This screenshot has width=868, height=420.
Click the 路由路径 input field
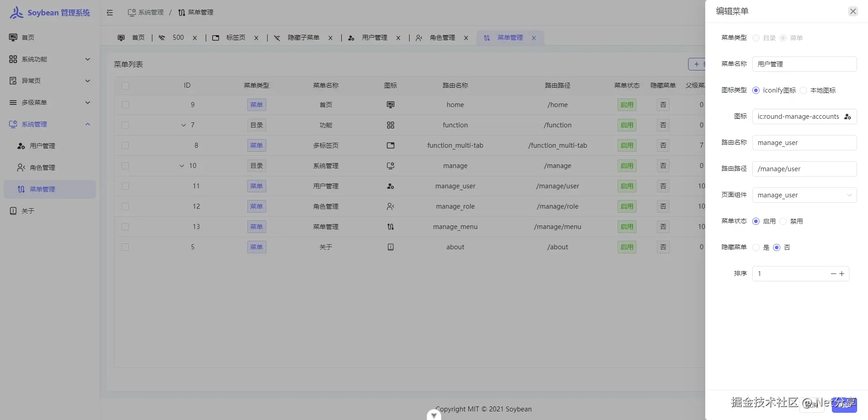(804, 169)
